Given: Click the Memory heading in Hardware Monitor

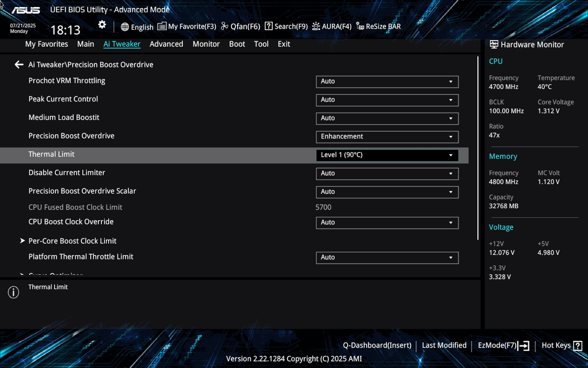Looking at the screenshot, I should pyautogui.click(x=503, y=156).
